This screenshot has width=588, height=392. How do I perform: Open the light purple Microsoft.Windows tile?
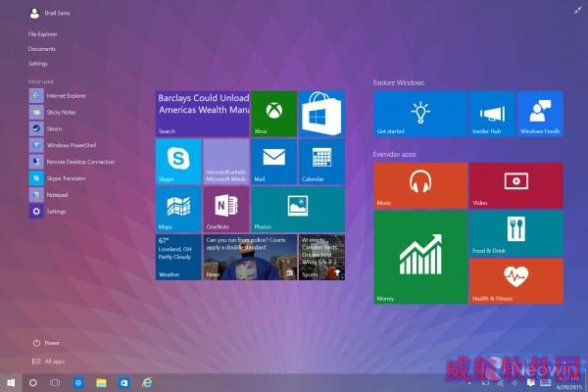pyautogui.click(x=226, y=162)
